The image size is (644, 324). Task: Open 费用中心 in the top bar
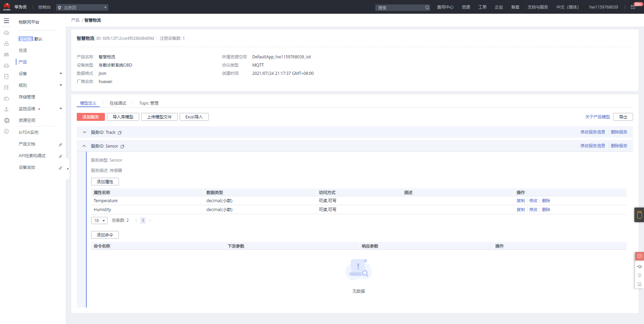click(x=445, y=7)
